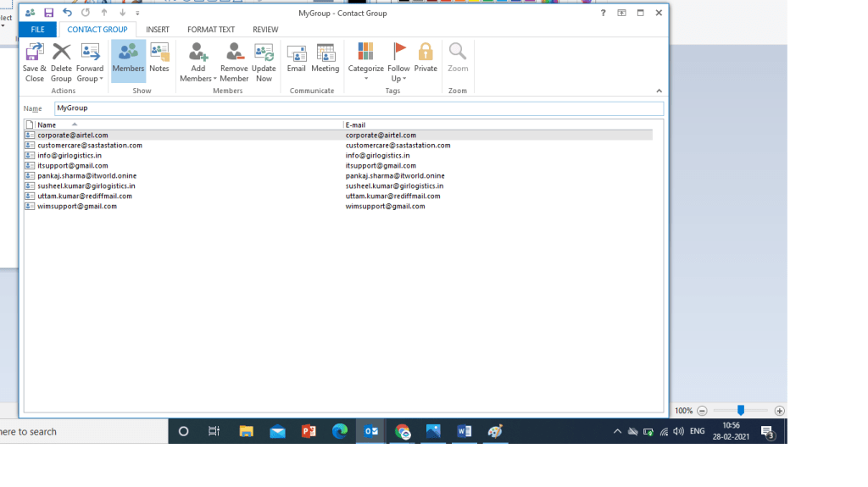This screenshot has height=487, width=868.
Task: Open the FILE tab
Action: (x=37, y=30)
